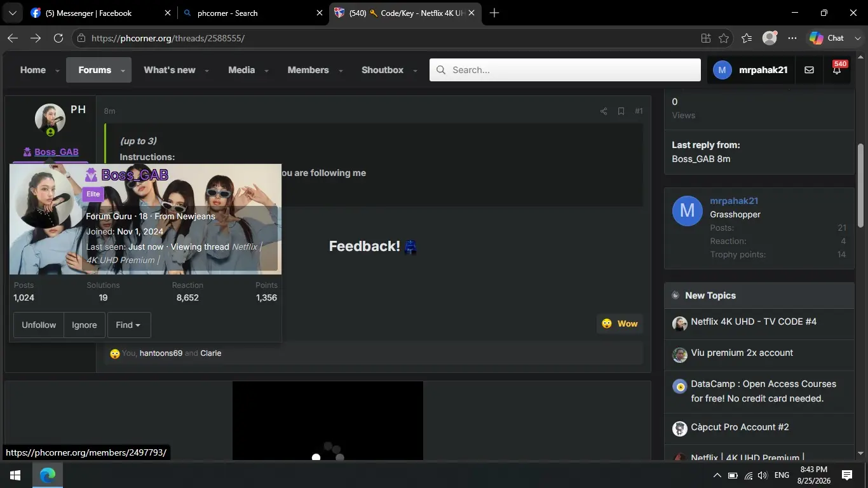This screenshot has width=868, height=488.
Task: Open browser favorites list
Action: pos(747,38)
